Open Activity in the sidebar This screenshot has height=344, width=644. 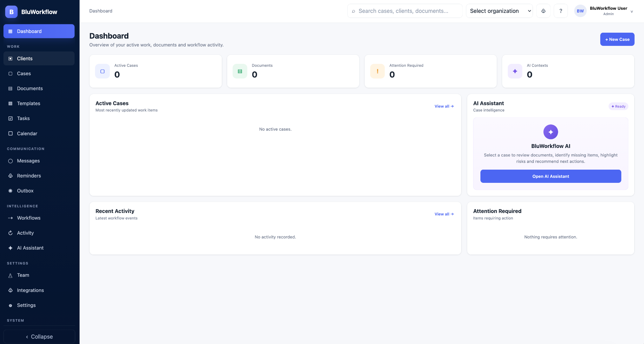(39, 233)
